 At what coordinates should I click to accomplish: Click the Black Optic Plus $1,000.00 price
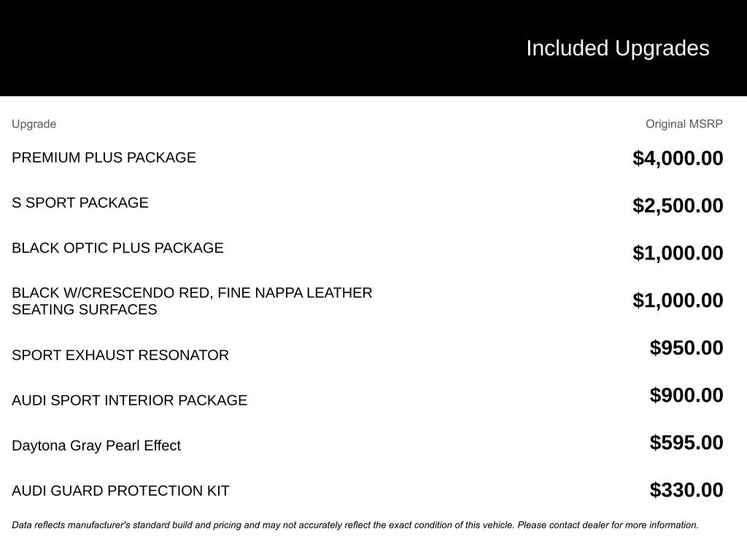point(678,253)
